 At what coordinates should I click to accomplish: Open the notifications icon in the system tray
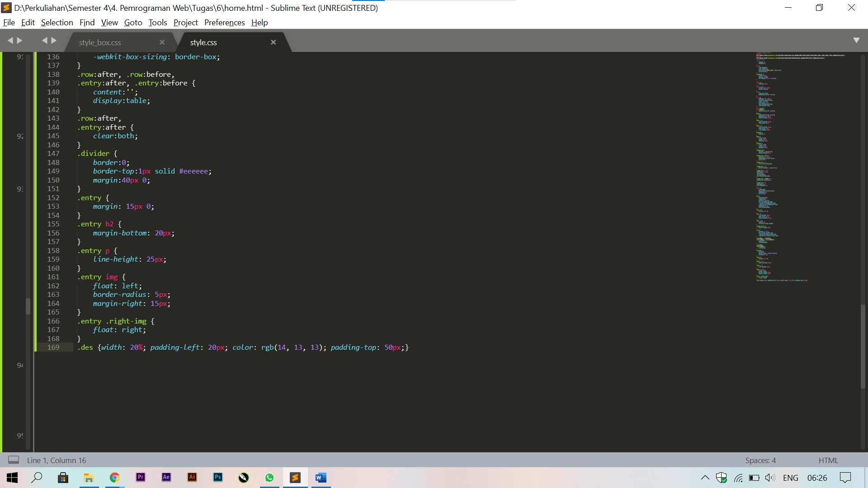pos(845,478)
